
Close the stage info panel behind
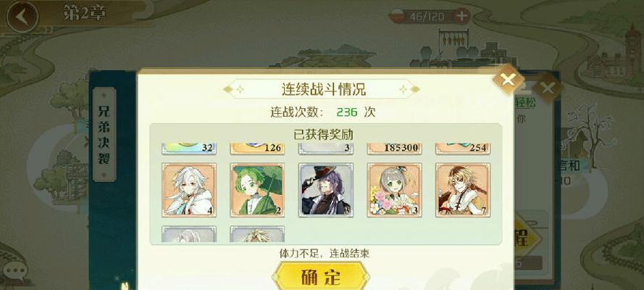pos(548,88)
